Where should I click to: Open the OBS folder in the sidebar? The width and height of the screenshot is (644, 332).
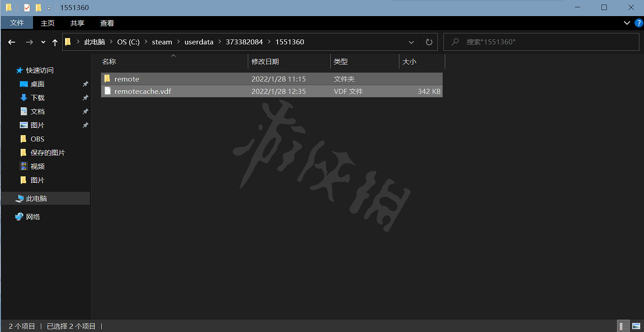tap(38, 139)
